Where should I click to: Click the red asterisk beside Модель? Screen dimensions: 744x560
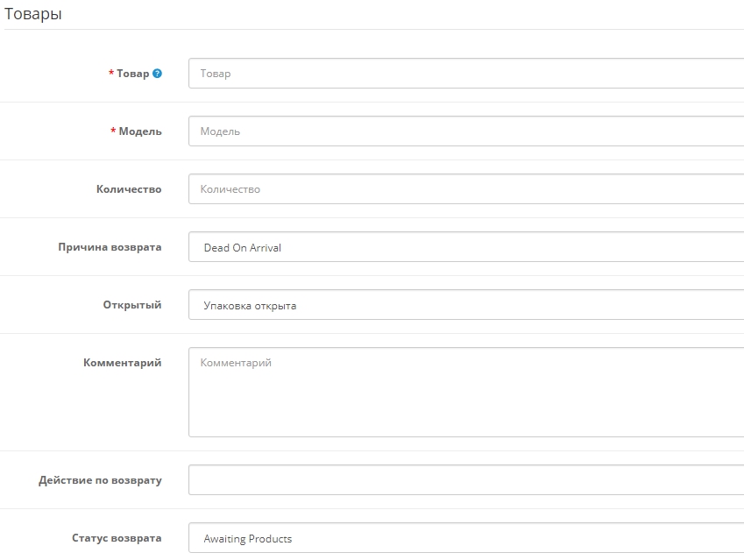click(113, 131)
